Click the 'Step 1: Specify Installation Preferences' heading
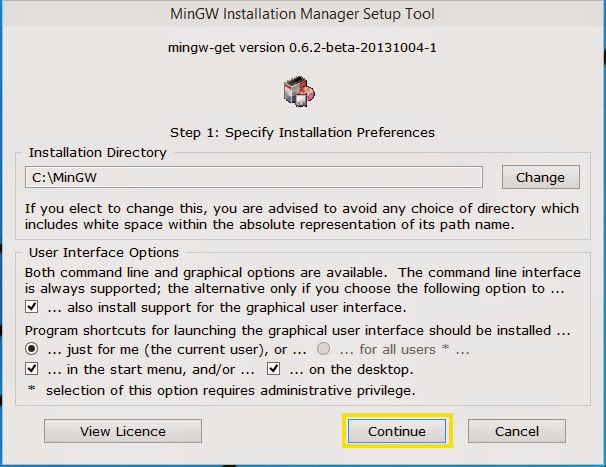Screen dimensions: 606x467 303,133
